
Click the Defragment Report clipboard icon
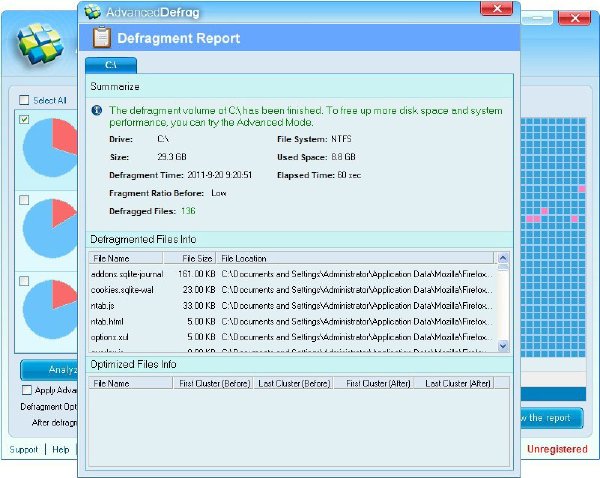102,38
